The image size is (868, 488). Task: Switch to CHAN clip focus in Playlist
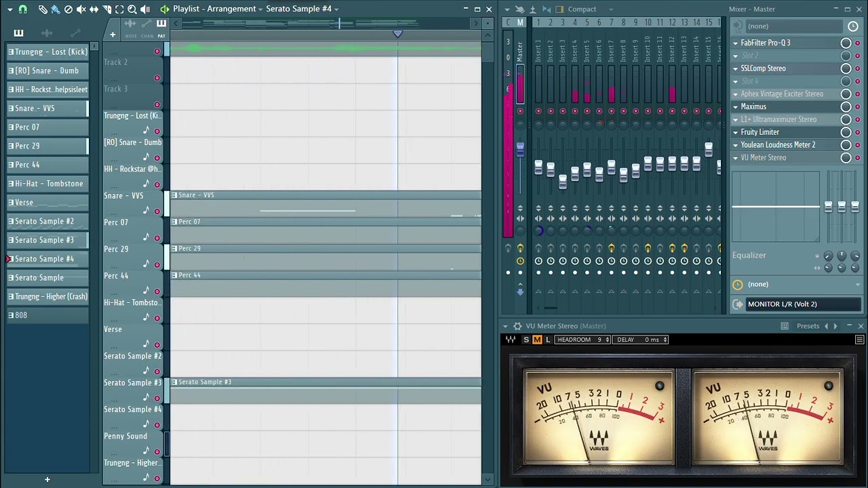pos(146,28)
